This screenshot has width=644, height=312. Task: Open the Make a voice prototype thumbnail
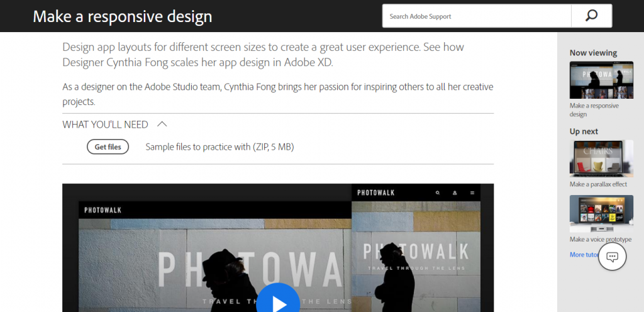click(601, 214)
